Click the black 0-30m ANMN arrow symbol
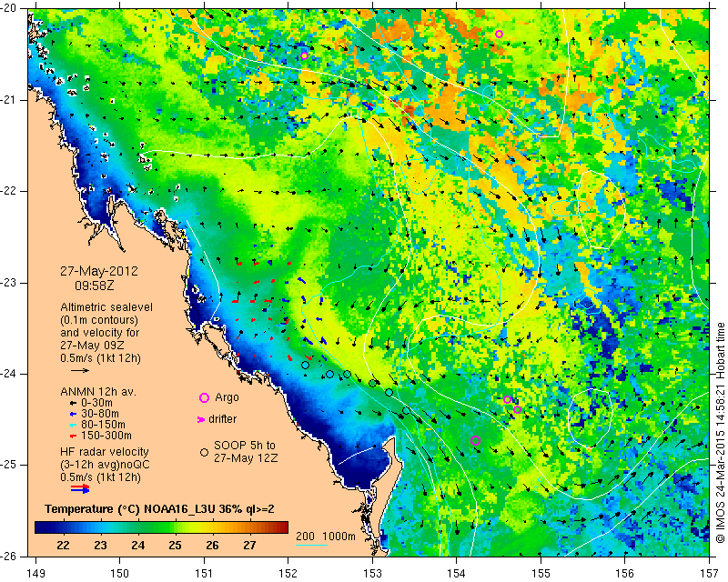The width and height of the screenshot is (728, 582). click(x=73, y=403)
